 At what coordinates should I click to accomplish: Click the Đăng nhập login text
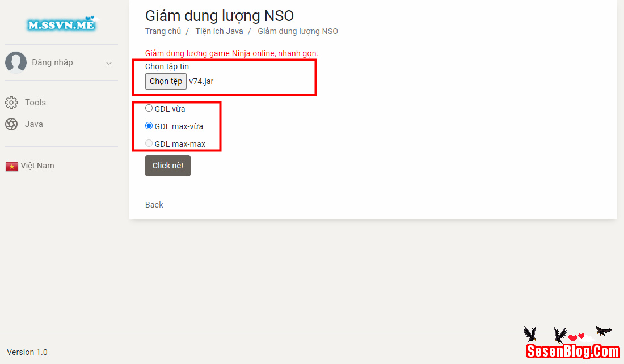pyautogui.click(x=52, y=62)
